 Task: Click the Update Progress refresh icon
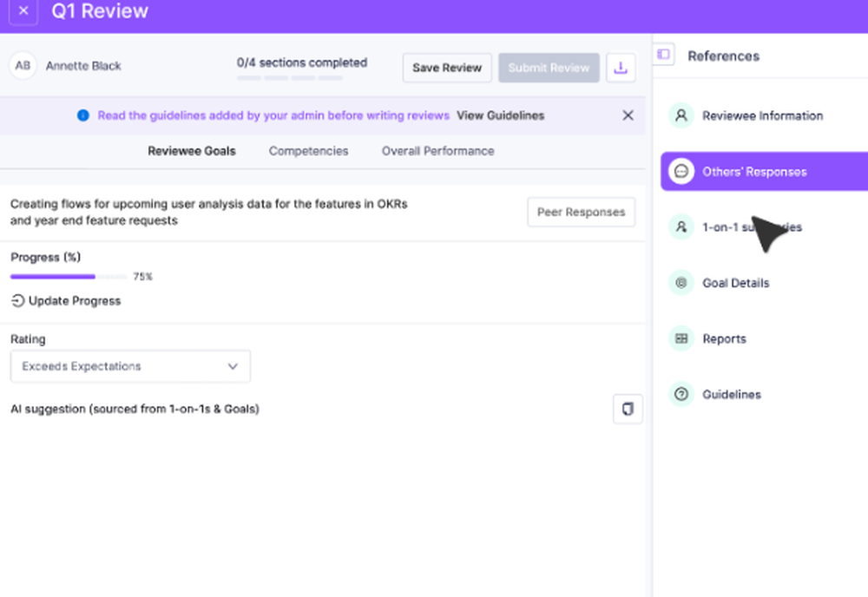[x=16, y=301]
